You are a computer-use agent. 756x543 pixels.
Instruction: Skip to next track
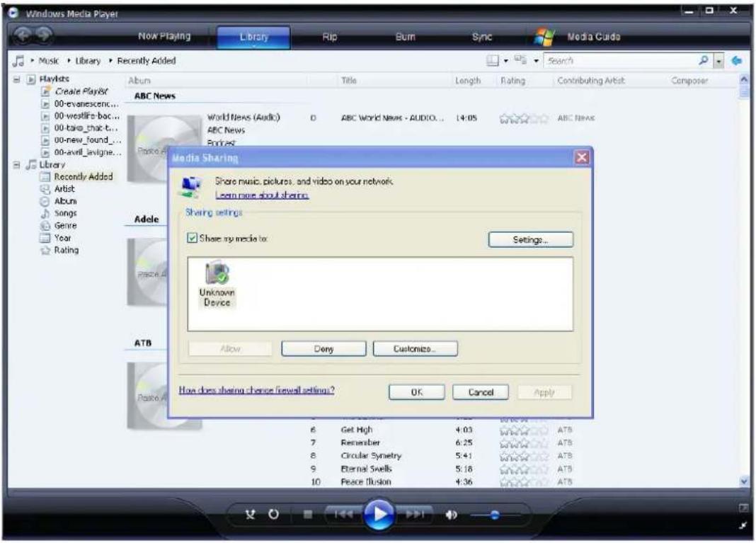pyautogui.click(x=415, y=515)
